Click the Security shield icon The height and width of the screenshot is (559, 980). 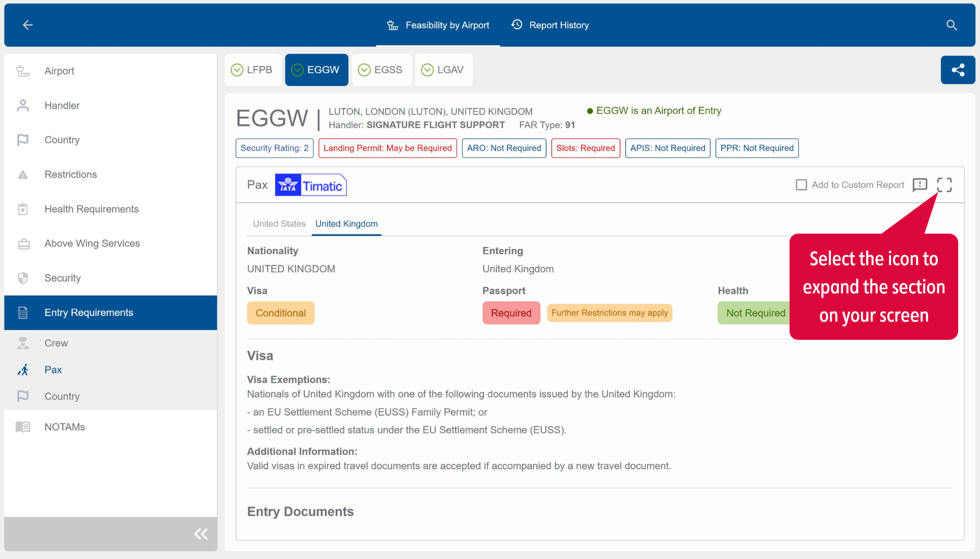[23, 278]
